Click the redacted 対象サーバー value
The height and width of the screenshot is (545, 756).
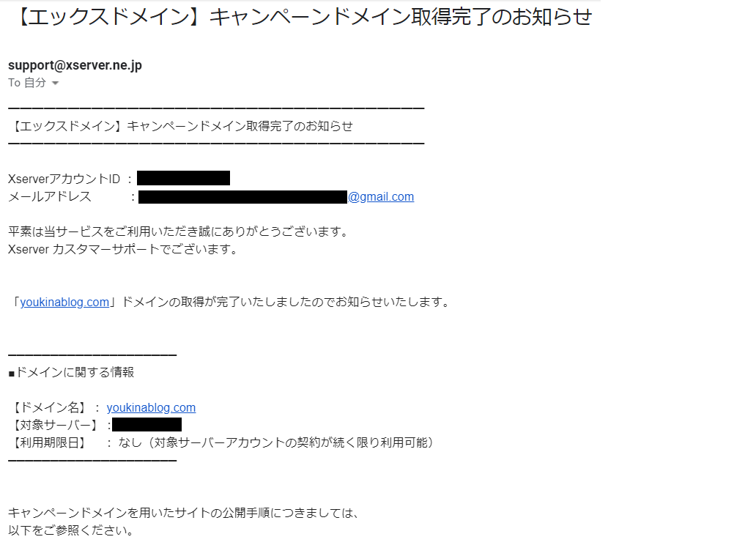point(147,424)
